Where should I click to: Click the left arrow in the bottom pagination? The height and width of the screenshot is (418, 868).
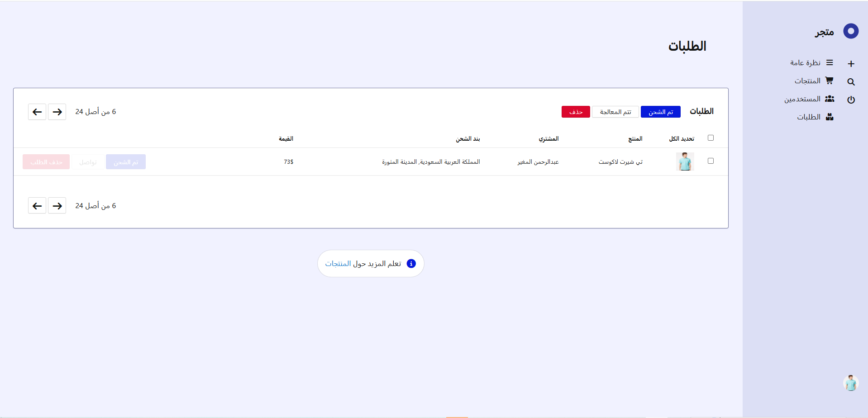(37, 206)
